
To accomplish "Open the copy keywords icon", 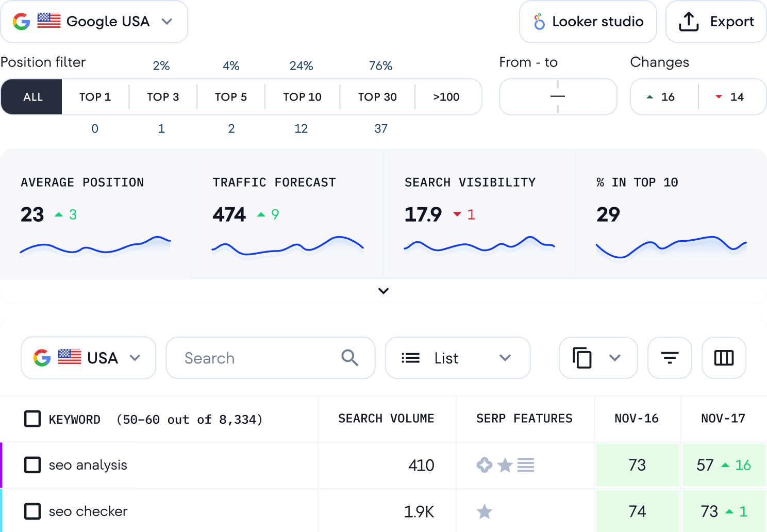I will click(x=582, y=358).
